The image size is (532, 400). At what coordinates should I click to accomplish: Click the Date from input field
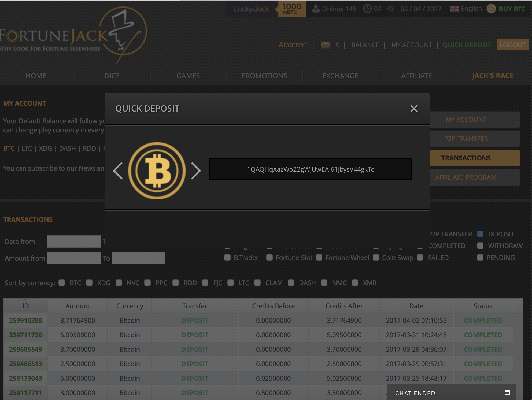point(74,242)
